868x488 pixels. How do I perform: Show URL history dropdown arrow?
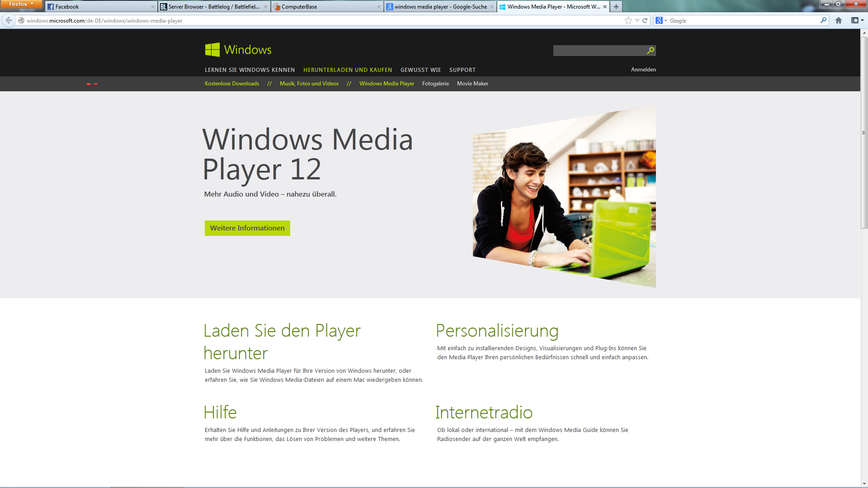[x=637, y=20]
